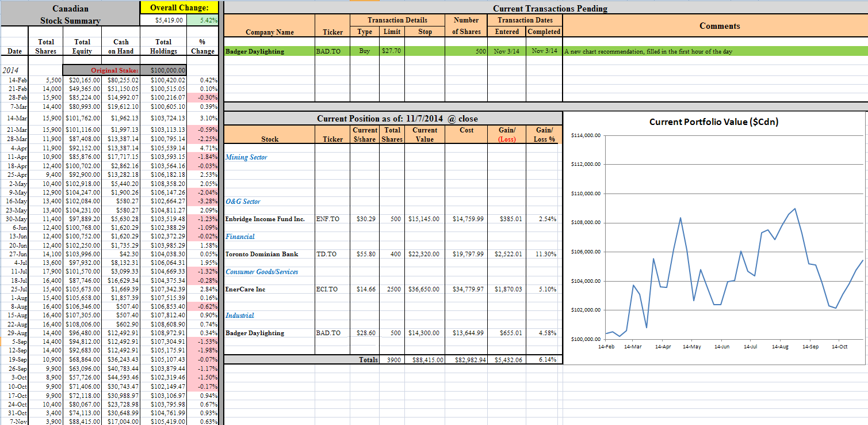
Task: Click the O&G Sector label
Action: coord(243,202)
